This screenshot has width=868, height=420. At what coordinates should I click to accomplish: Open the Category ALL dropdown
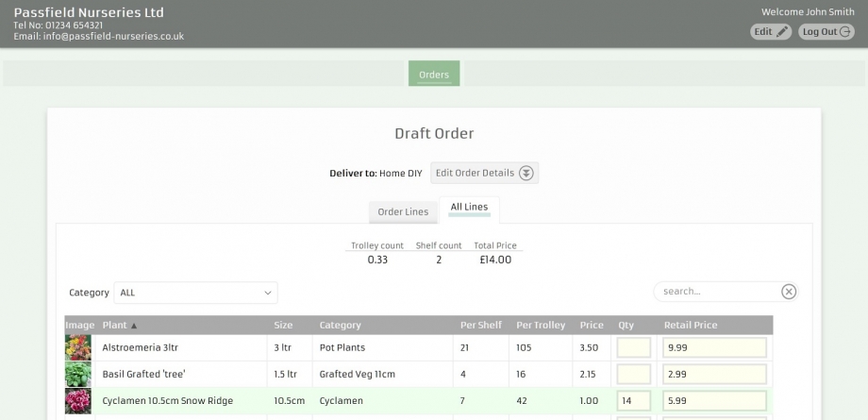pyautogui.click(x=195, y=293)
